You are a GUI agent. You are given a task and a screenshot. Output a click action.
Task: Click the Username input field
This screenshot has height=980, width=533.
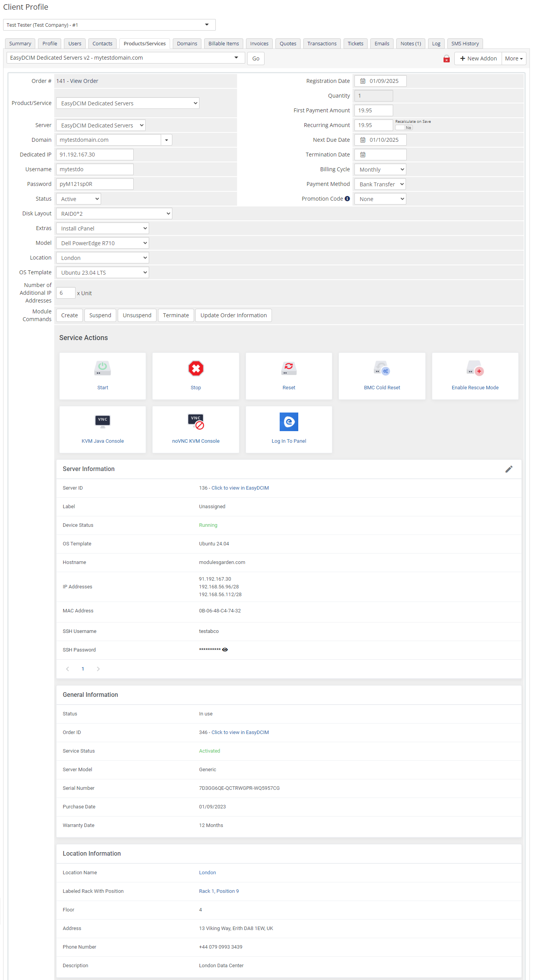point(95,169)
